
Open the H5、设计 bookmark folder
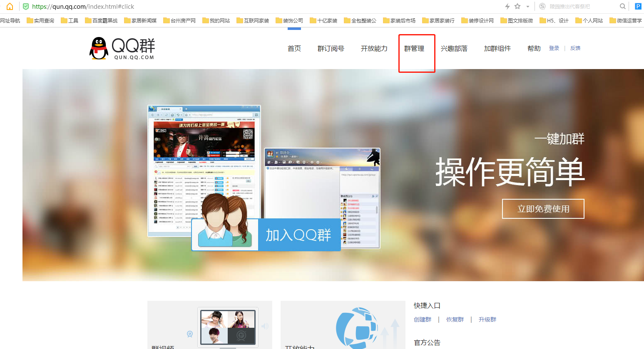[554, 20]
